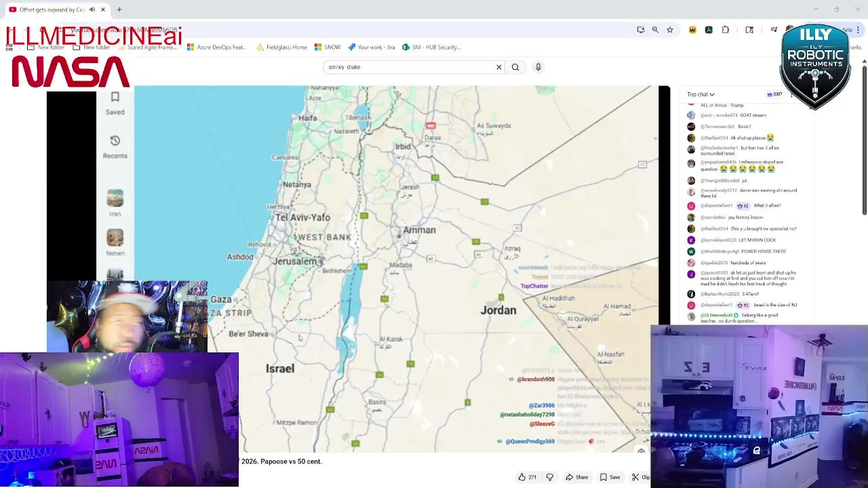Click the zoom magnifier icon in address bar

pos(655,30)
